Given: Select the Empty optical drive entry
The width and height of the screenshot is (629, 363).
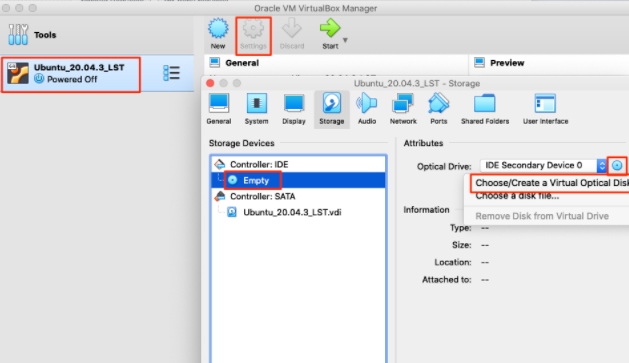Looking at the screenshot, I should [298, 180].
